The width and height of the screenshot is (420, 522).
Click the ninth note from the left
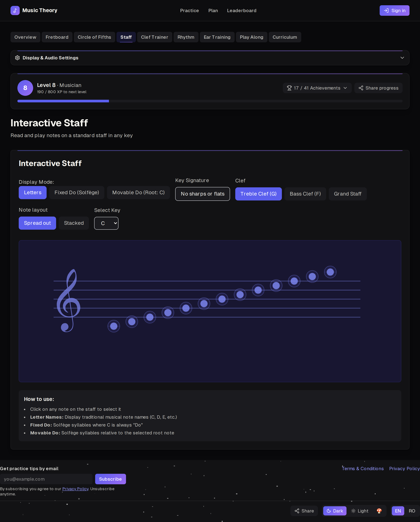click(x=258, y=290)
